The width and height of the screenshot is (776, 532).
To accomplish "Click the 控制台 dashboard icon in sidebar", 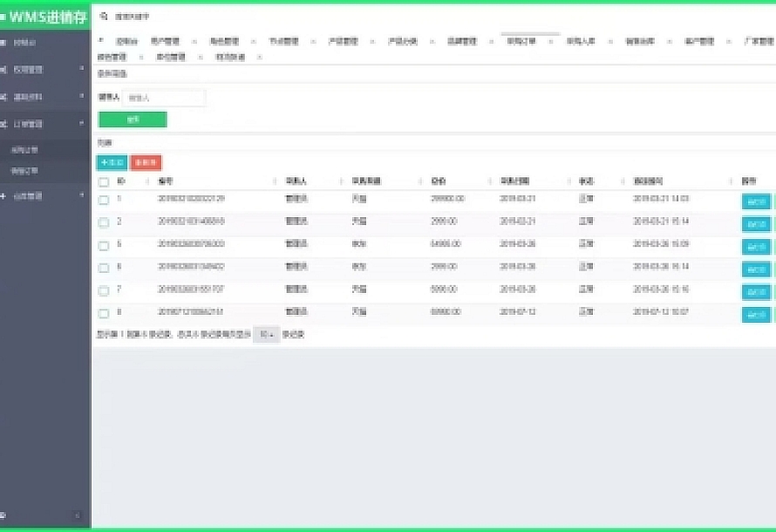I will (x=4, y=43).
